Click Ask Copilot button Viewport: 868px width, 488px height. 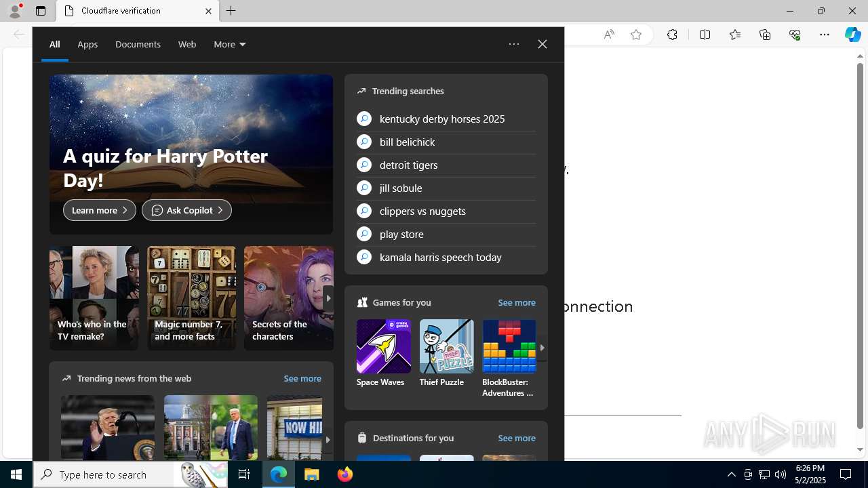186,210
